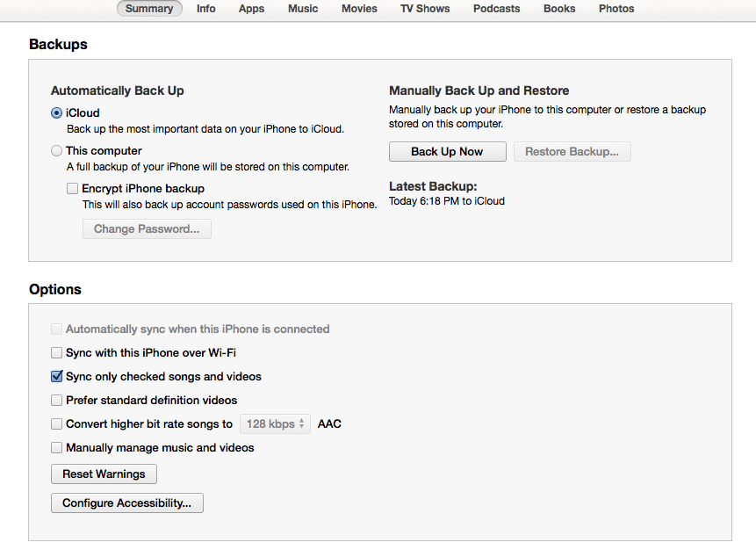Enable Encrypt iPhone backup checkbox
Viewport: 756px width, 557px height.
pyautogui.click(x=72, y=189)
